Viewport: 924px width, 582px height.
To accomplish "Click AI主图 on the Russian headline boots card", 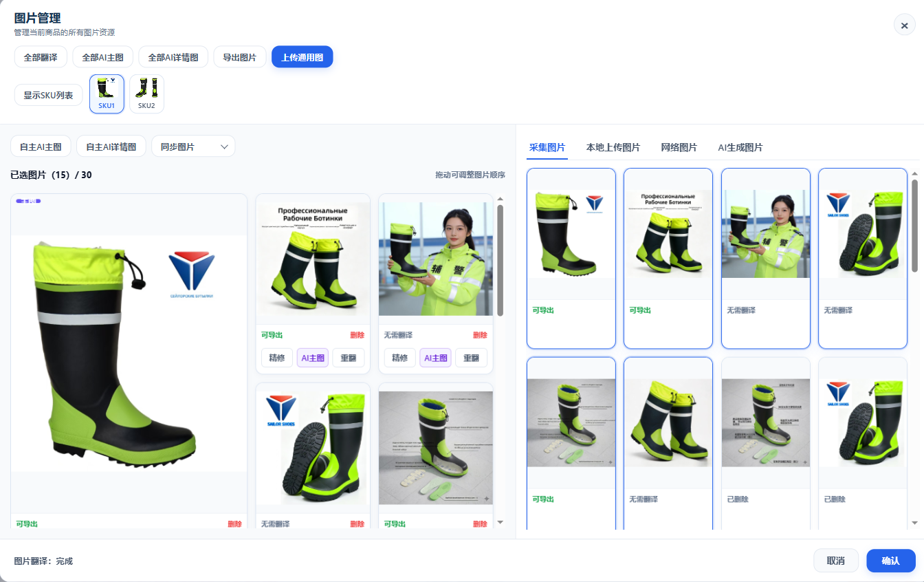I will [x=312, y=358].
